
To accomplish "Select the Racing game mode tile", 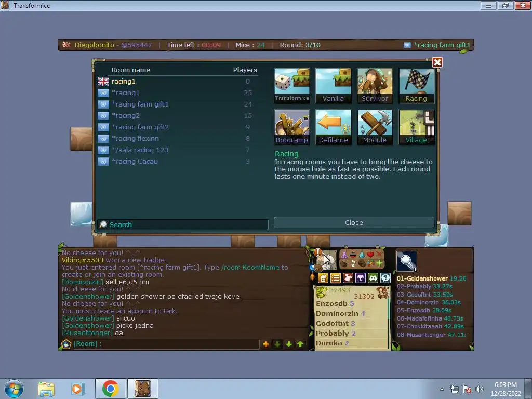I will pyautogui.click(x=416, y=85).
